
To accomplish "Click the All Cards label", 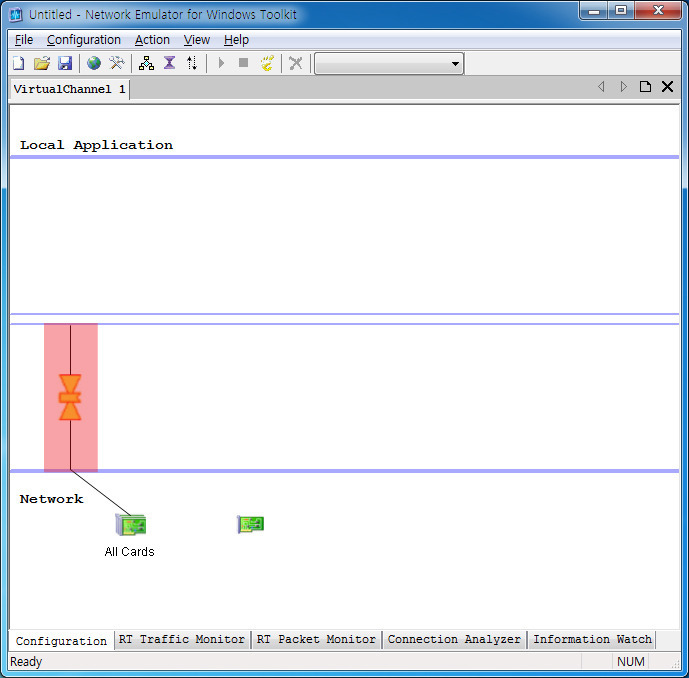I will tap(130, 552).
